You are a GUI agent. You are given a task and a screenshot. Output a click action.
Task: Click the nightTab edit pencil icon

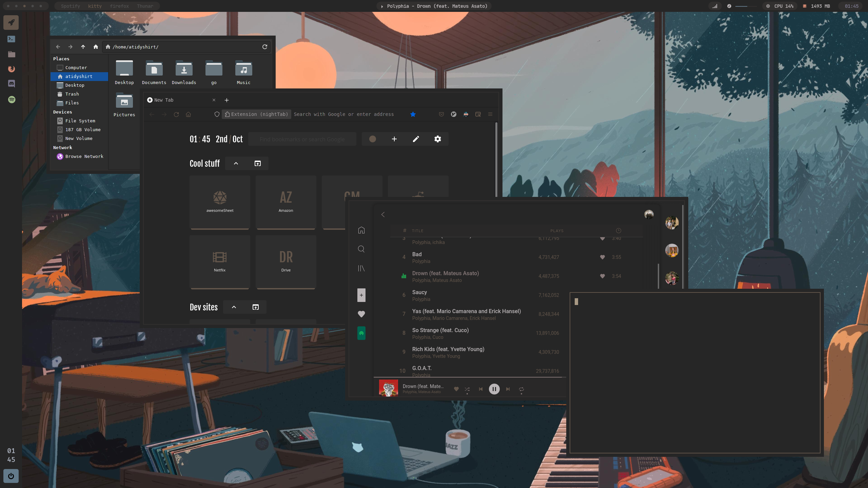[x=416, y=139]
